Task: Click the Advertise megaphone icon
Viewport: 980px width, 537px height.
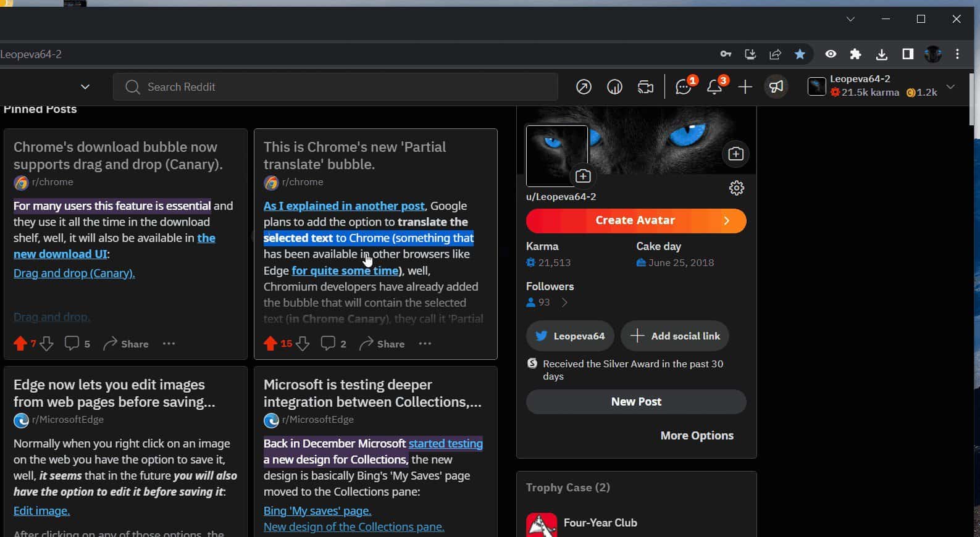Action: (776, 87)
